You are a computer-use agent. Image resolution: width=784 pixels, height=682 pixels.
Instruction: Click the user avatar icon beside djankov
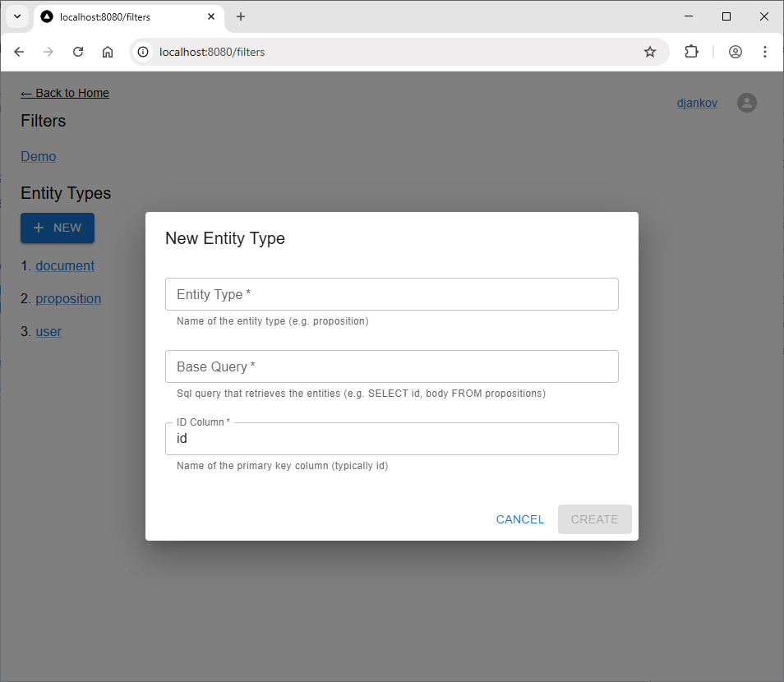(x=746, y=103)
